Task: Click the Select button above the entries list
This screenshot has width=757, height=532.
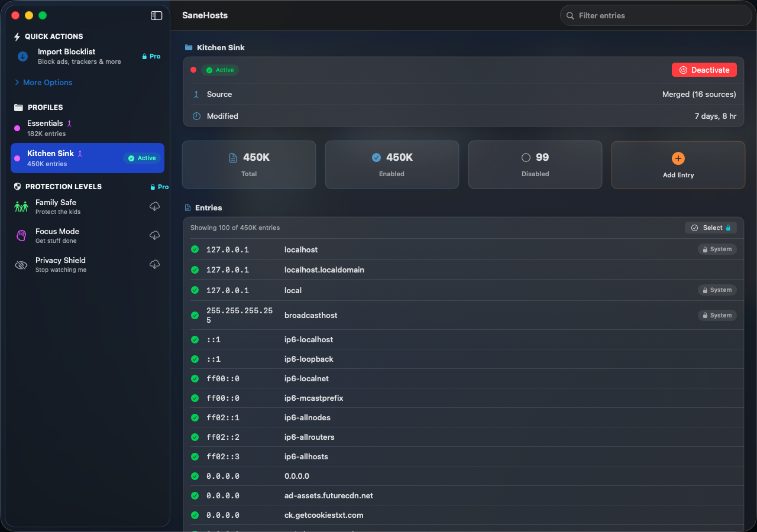Action: (x=711, y=228)
